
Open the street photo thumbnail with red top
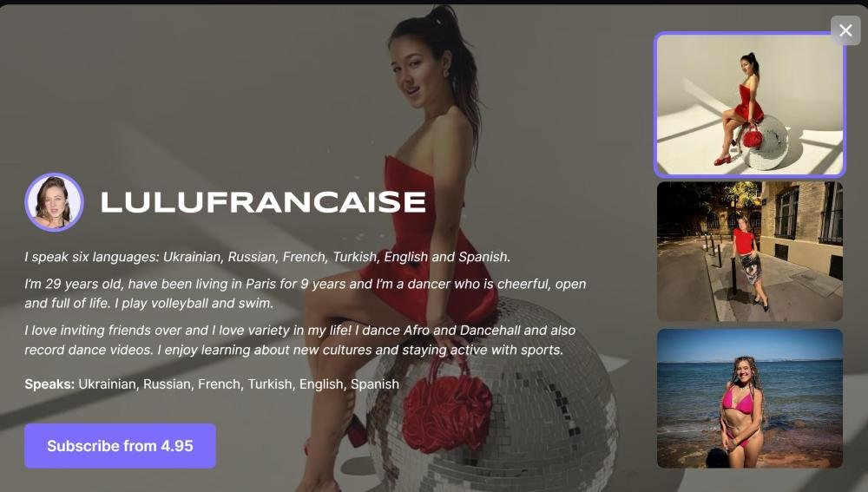pos(750,252)
